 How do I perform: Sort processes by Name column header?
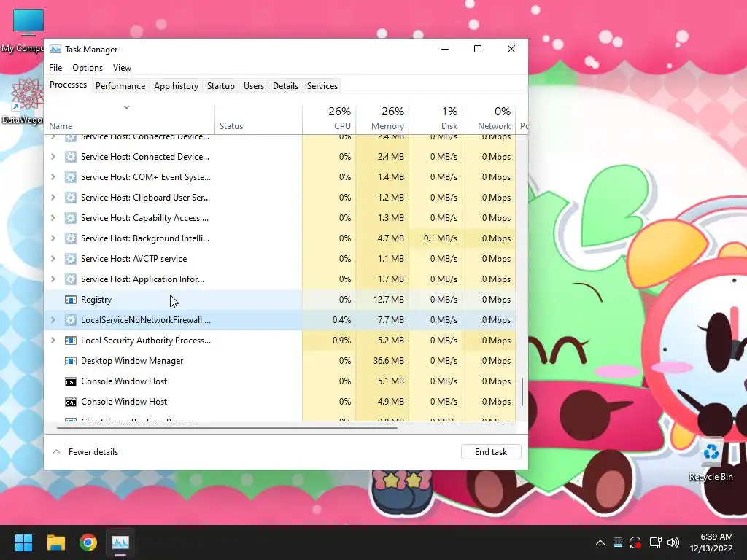pyautogui.click(x=130, y=119)
